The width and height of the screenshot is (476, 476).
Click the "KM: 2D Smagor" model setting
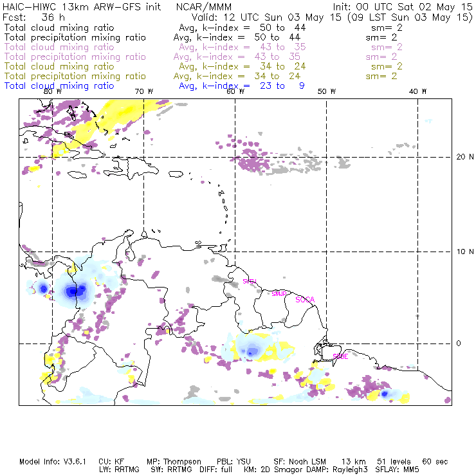pos(274,470)
